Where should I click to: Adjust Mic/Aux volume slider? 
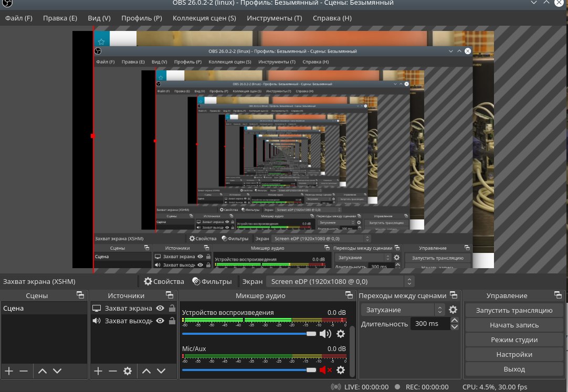pos(249,370)
